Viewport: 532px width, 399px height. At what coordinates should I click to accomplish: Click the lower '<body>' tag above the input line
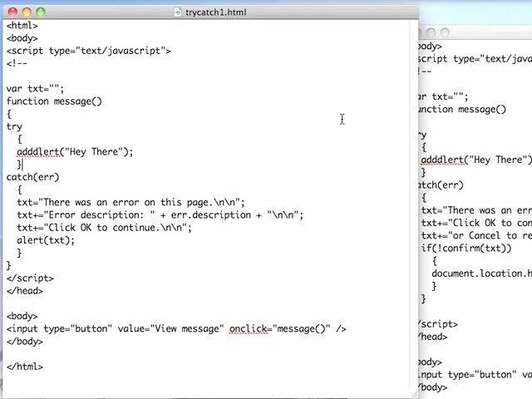pyautogui.click(x=22, y=316)
